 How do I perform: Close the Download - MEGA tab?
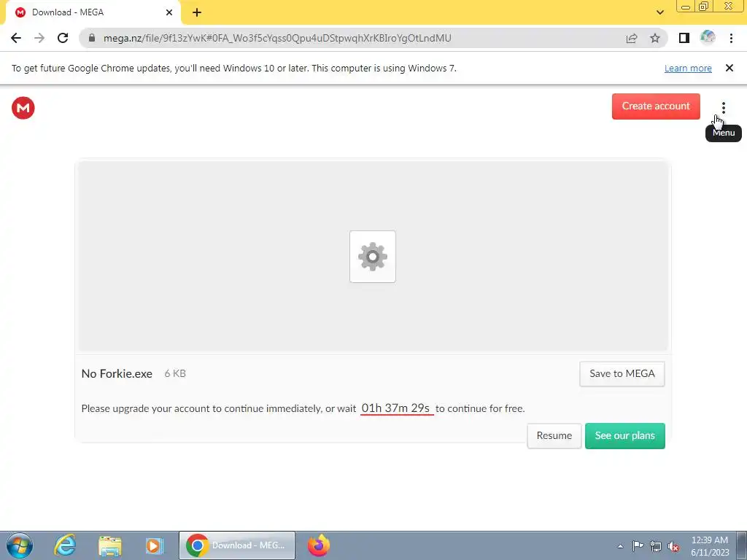(x=169, y=12)
